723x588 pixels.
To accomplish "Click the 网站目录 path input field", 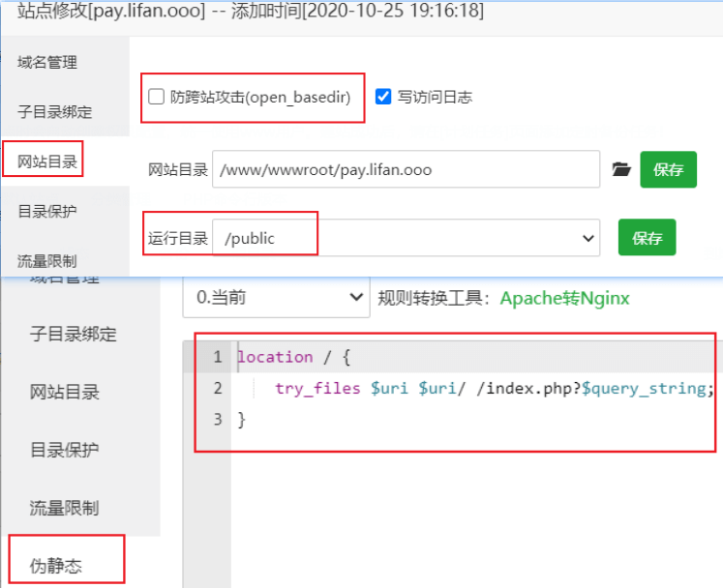I will coord(407,169).
